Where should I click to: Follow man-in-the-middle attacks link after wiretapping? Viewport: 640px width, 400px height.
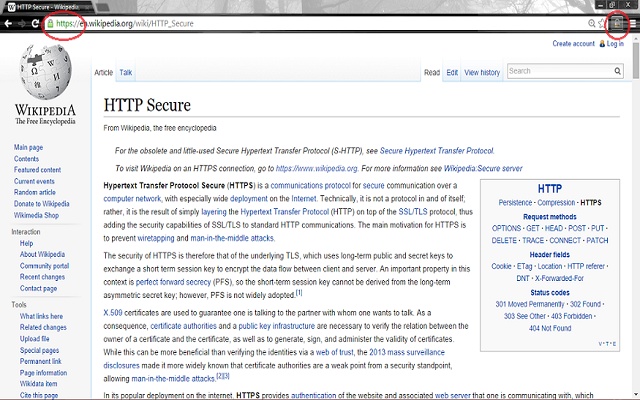(232, 238)
